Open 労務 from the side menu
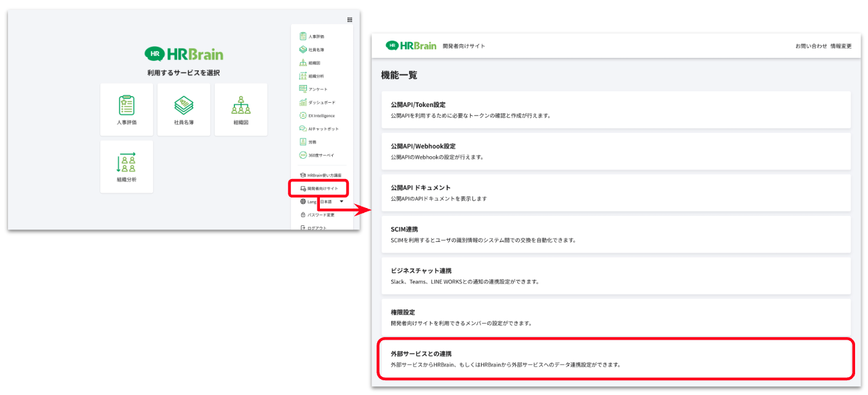This screenshot has width=868, height=395. 312,142
